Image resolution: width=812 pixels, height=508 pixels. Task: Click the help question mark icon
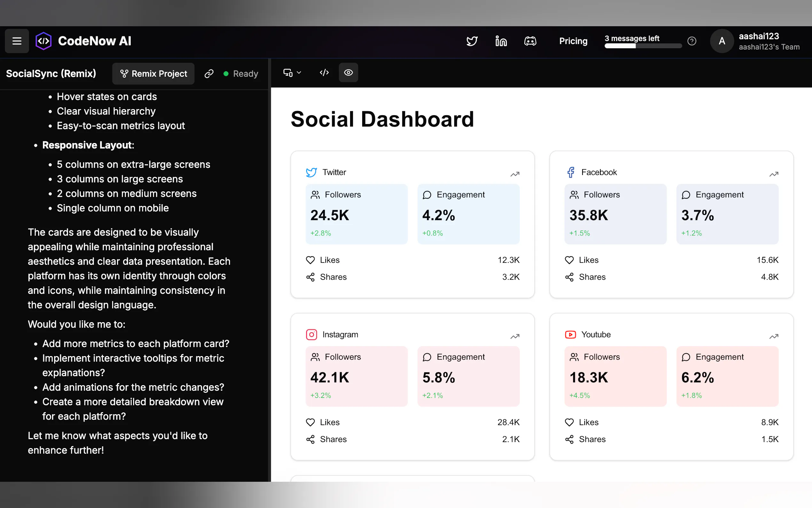(691, 41)
